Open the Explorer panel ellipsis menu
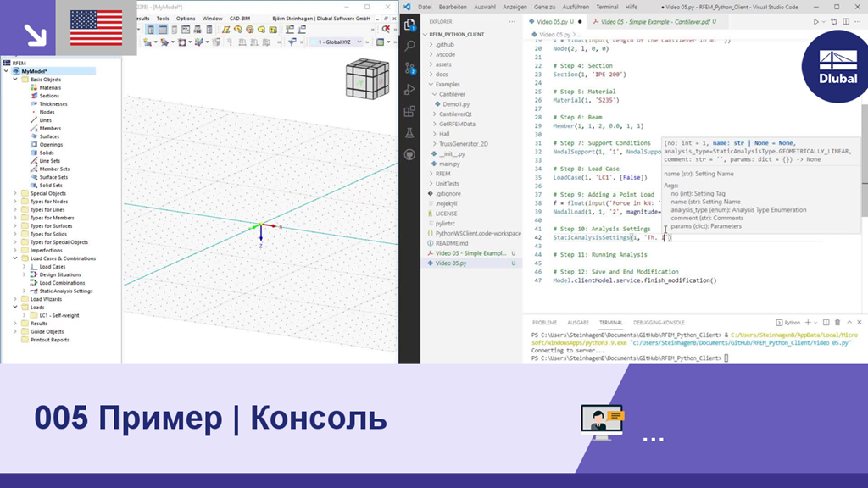 (512, 22)
